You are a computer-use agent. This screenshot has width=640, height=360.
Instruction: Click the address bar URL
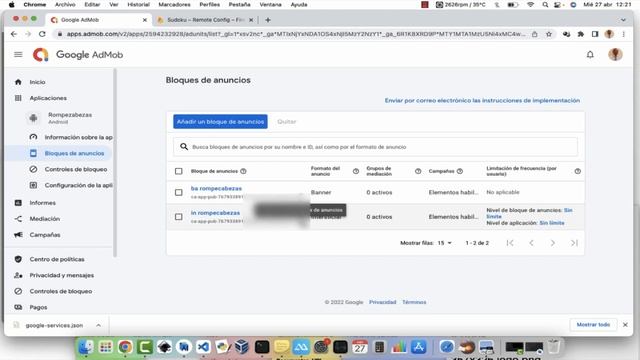click(x=296, y=34)
